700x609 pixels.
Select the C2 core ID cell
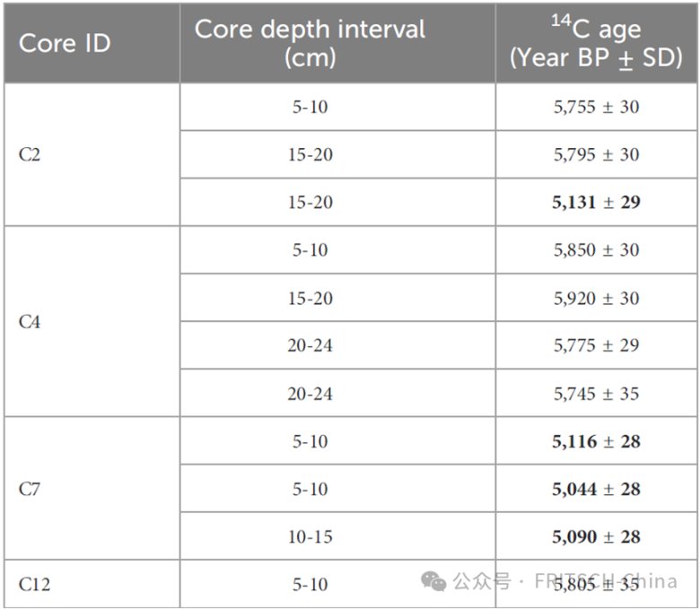pyautogui.click(x=29, y=155)
